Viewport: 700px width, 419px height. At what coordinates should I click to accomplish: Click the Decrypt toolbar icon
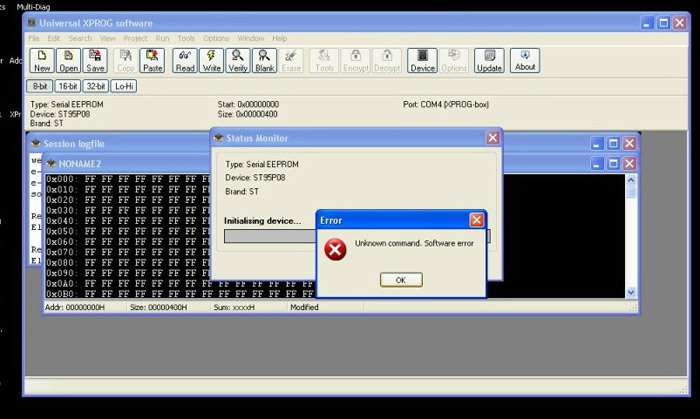point(387,61)
